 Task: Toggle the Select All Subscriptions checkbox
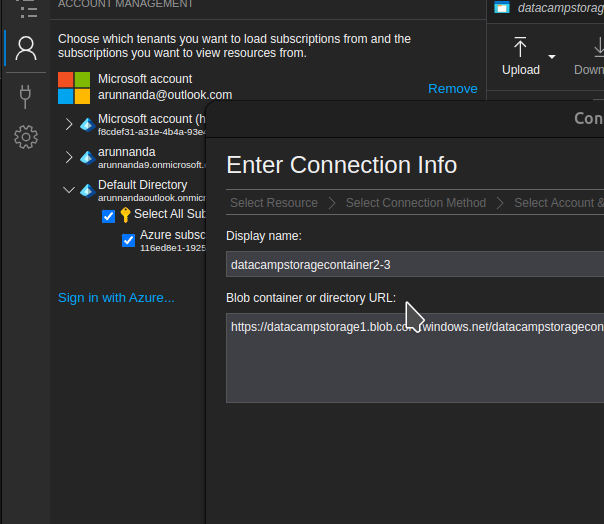tap(108, 216)
